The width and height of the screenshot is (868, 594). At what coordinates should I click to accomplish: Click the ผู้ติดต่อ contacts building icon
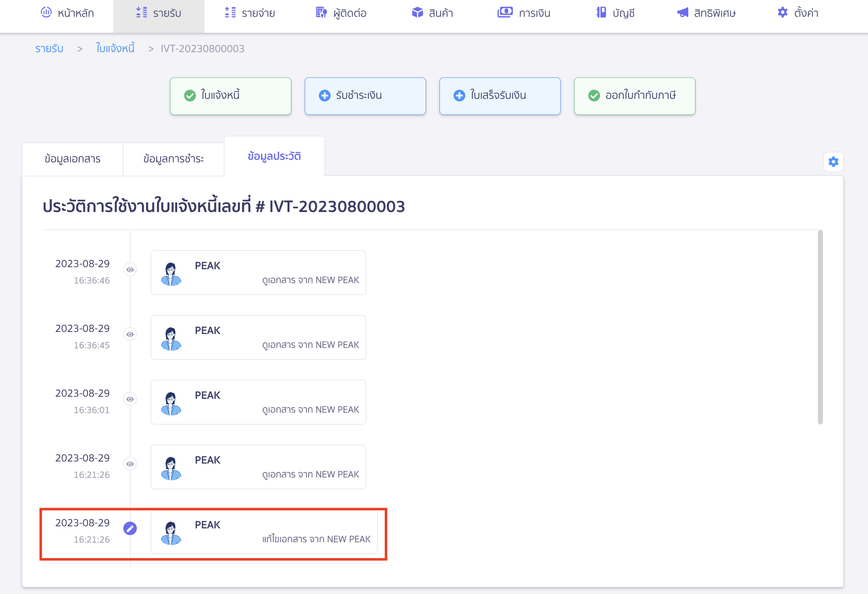pyautogui.click(x=321, y=13)
